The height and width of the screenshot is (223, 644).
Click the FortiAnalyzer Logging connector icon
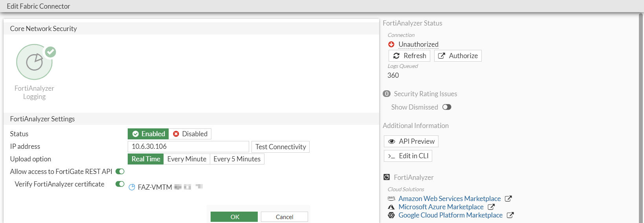tap(35, 62)
